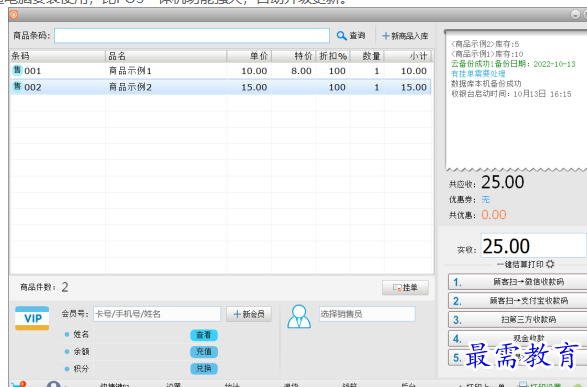Minimize the cashier window
587x387 pixels.
click(x=575, y=15)
